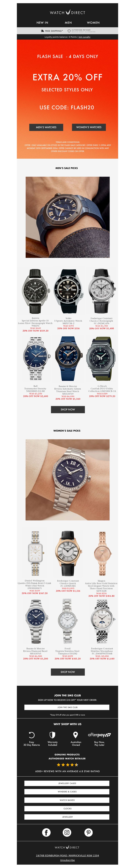135x868 pixels.
Task: Open the Instagram icon in footer
Action: click(67, 832)
